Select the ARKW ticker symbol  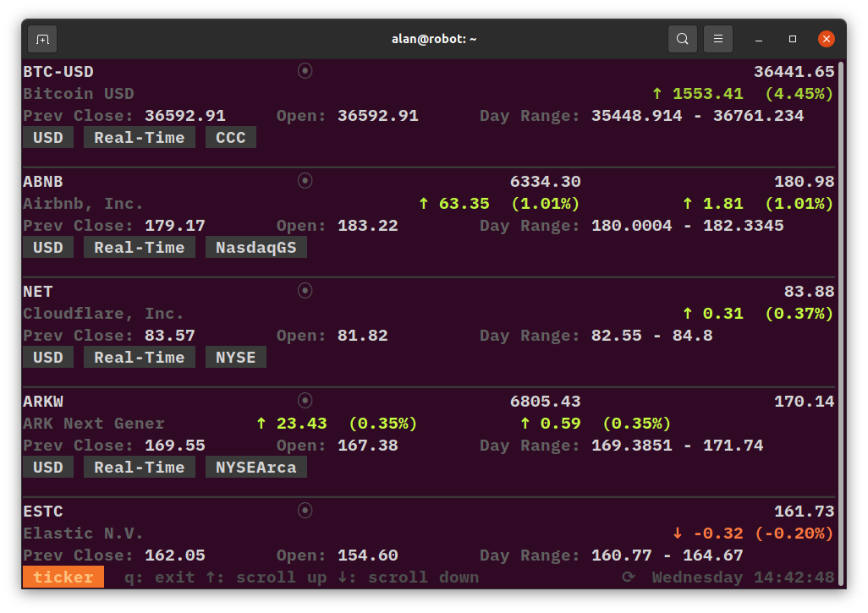[x=43, y=402]
